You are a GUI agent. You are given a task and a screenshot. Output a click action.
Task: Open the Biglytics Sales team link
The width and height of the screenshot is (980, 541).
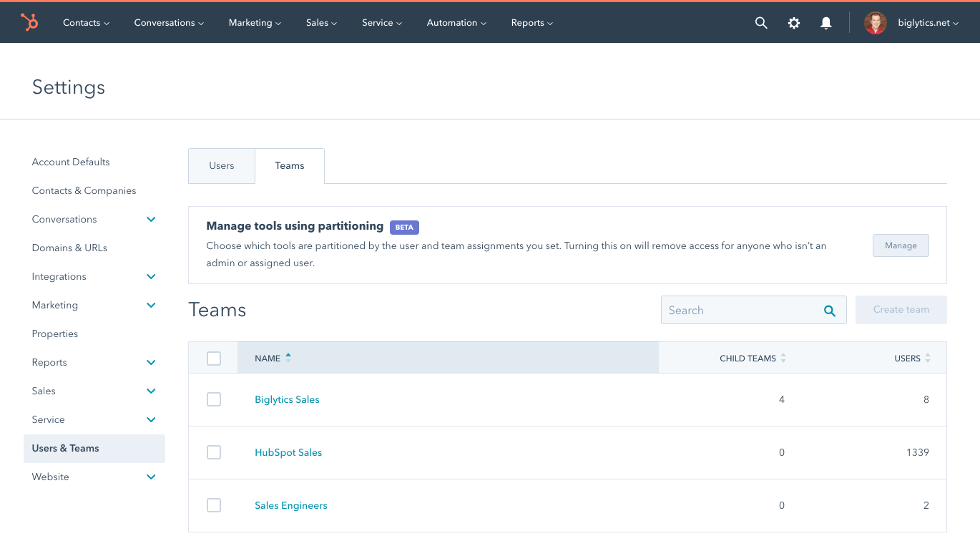[x=287, y=399]
